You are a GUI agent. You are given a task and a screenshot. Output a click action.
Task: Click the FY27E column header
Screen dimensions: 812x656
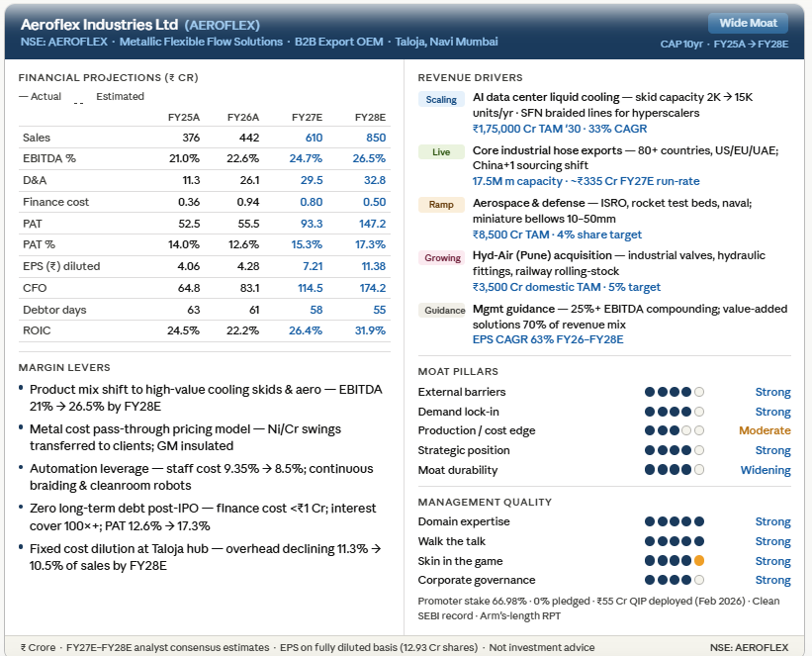[x=307, y=117]
